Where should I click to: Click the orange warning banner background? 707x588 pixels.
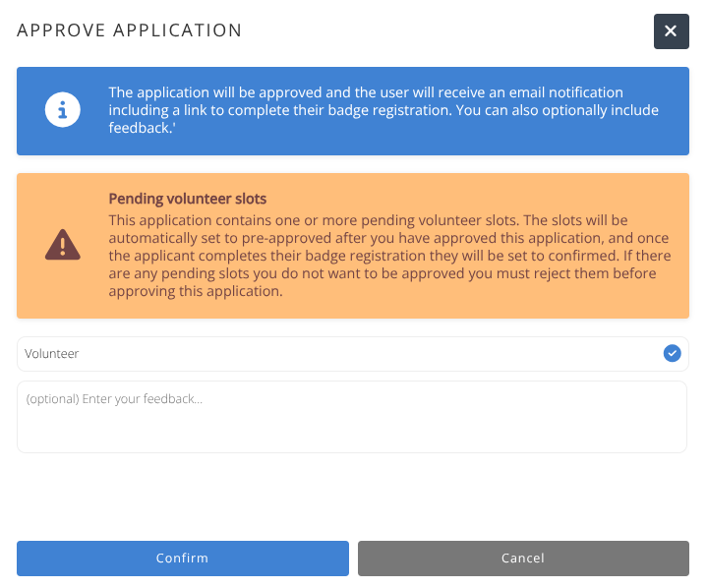click(353, 246)
